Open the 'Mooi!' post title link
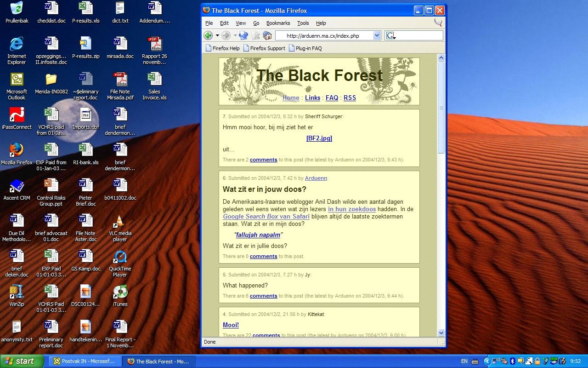This screenshot has height=368, width=588. [231, 325]
